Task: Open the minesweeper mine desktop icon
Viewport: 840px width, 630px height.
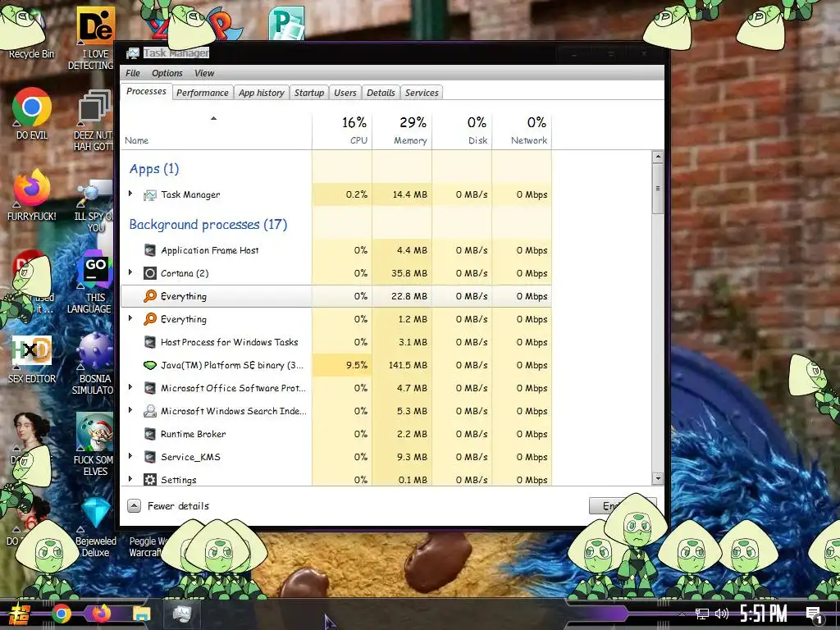Action: pos(94,351)
